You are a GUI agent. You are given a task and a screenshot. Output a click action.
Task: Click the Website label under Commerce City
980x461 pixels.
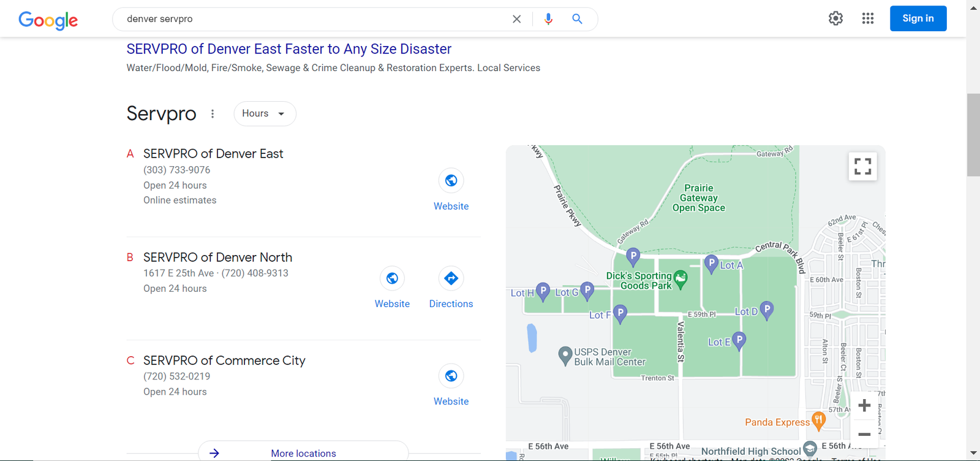tap(451, 402)
